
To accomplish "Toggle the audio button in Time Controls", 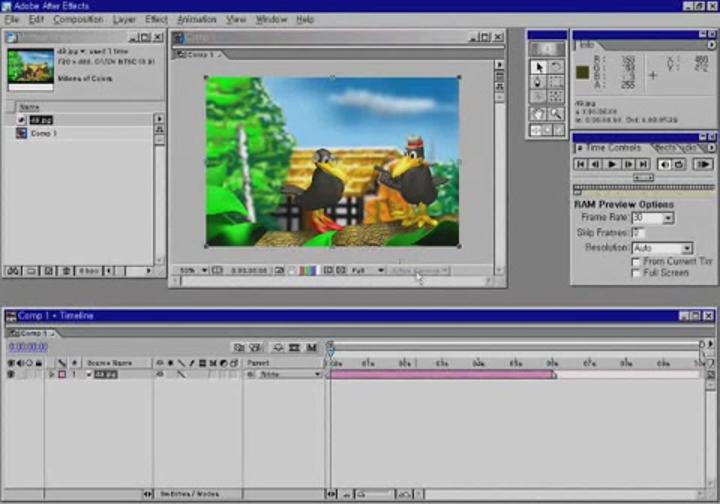I will [664, 164].
